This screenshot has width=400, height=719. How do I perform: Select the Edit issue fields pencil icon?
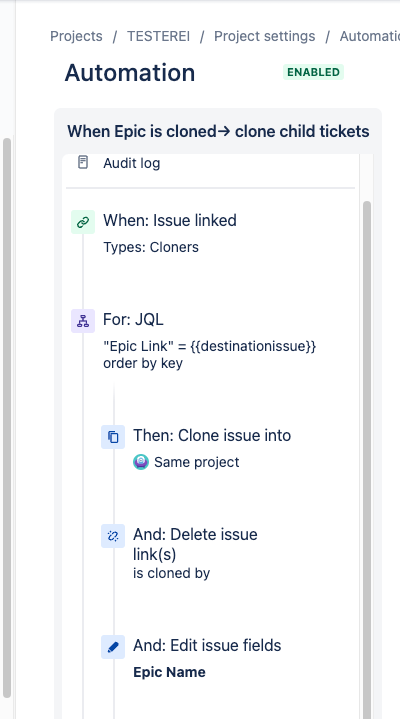pyautogui.click(x=113, y=647)
